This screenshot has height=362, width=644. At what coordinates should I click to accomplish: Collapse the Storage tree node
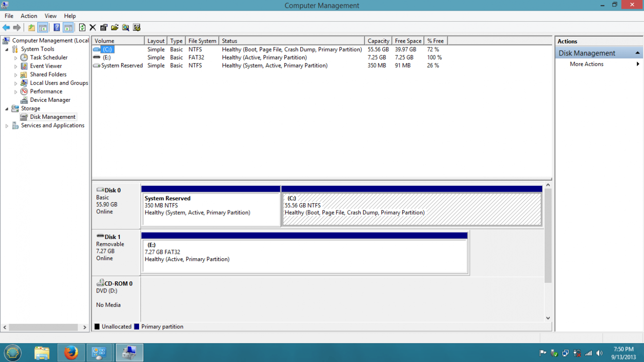tap(7, 109)
